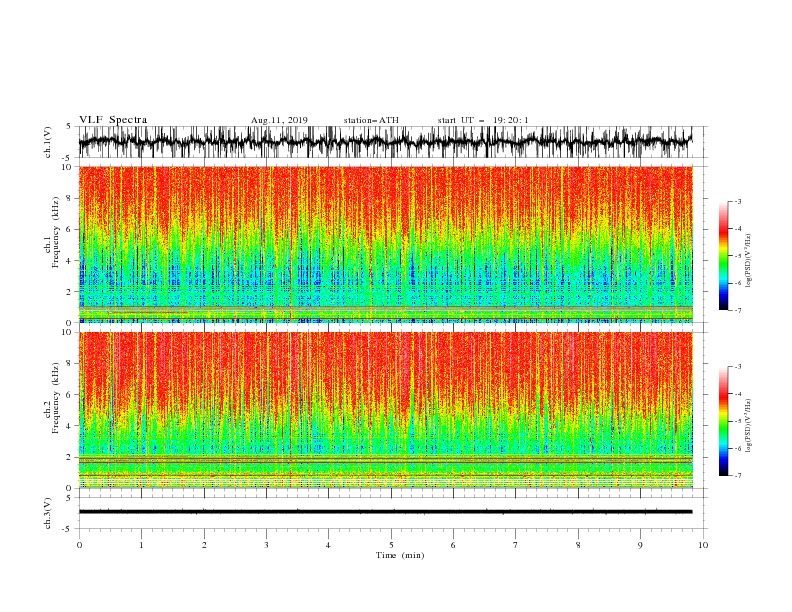Click inside the ch.1 spectrogram panel
The height and width of the screenshot is (612, 792).
coord(385,244)
